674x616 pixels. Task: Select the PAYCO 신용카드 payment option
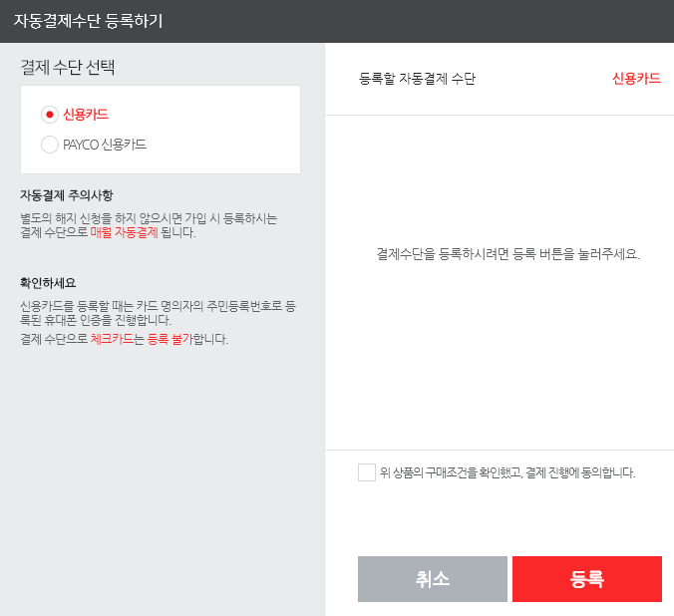pyautogui.click(x=50, y=145)
